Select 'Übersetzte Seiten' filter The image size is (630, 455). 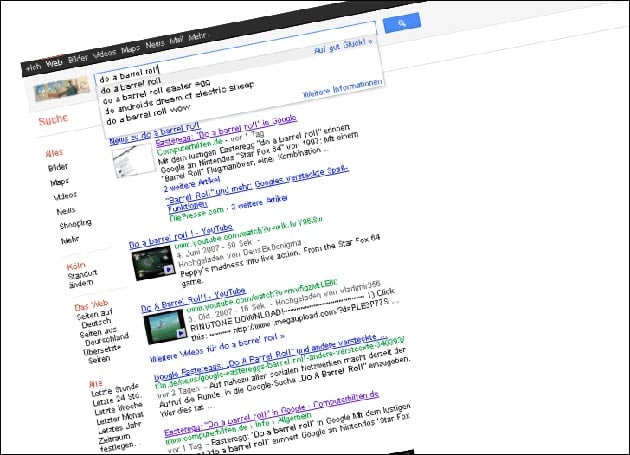click(101, 354)
